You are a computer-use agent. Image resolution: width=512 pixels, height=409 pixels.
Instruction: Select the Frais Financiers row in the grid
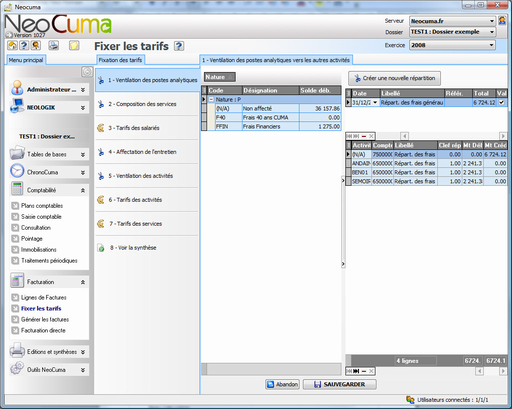pos(271,127)
